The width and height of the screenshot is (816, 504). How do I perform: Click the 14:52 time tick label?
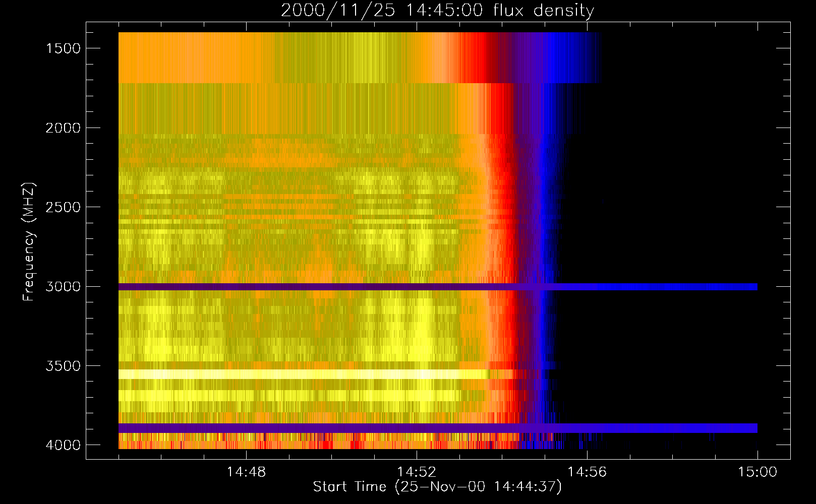click(417, 472)
